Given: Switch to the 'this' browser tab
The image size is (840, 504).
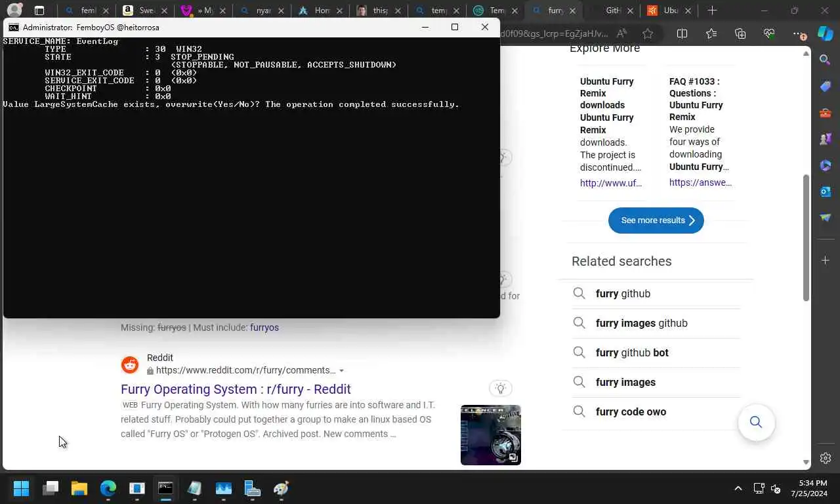Looking at the screenshot, I should [x=379, y=10].
